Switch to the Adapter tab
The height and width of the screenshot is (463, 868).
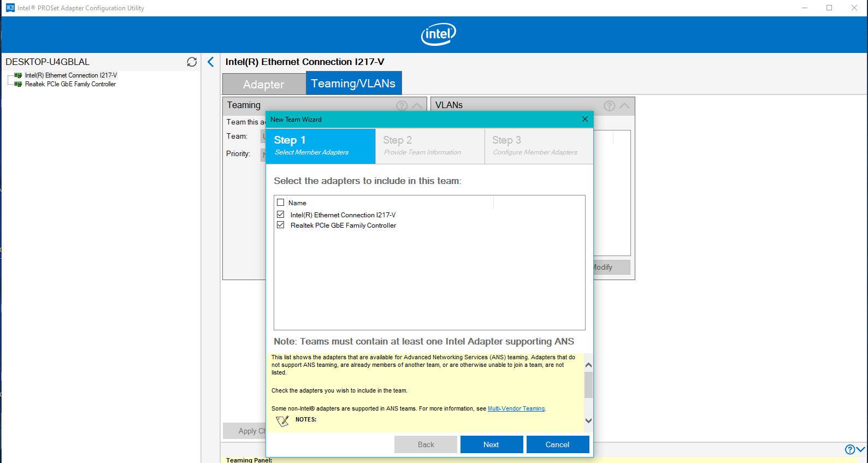[264, 84]
